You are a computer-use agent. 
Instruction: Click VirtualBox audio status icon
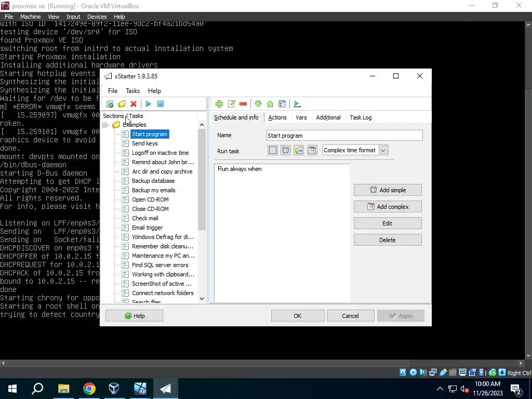423,372
